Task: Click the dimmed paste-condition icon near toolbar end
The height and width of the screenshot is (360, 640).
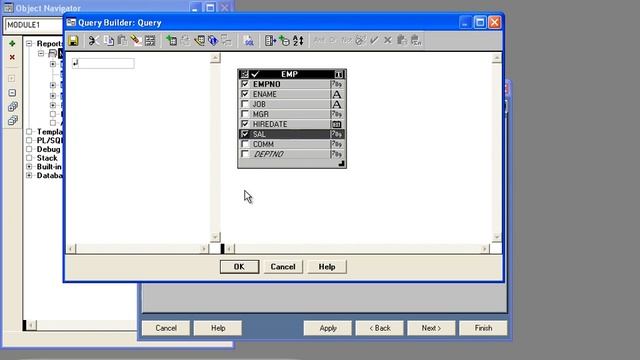Action: 402,40
